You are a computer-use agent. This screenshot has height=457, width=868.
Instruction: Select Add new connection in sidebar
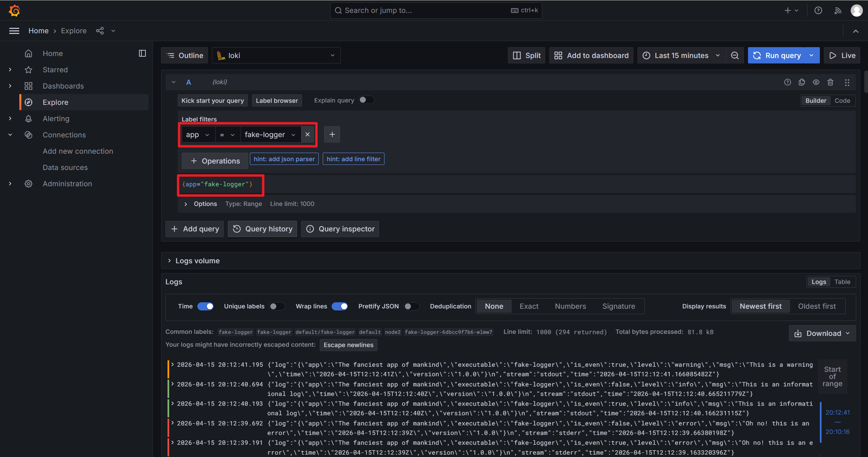78,151
